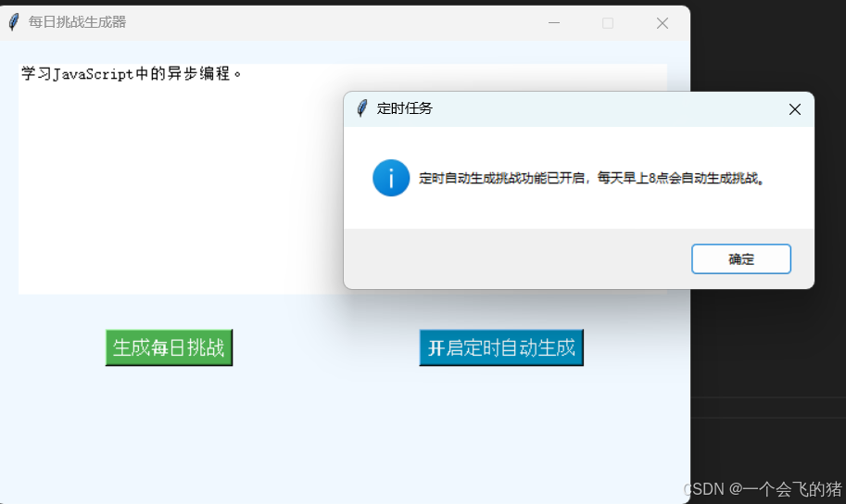Click the feather icon of 每日挑战生成器 window
This screenshot has height=504, width=846.
point(14,22)
